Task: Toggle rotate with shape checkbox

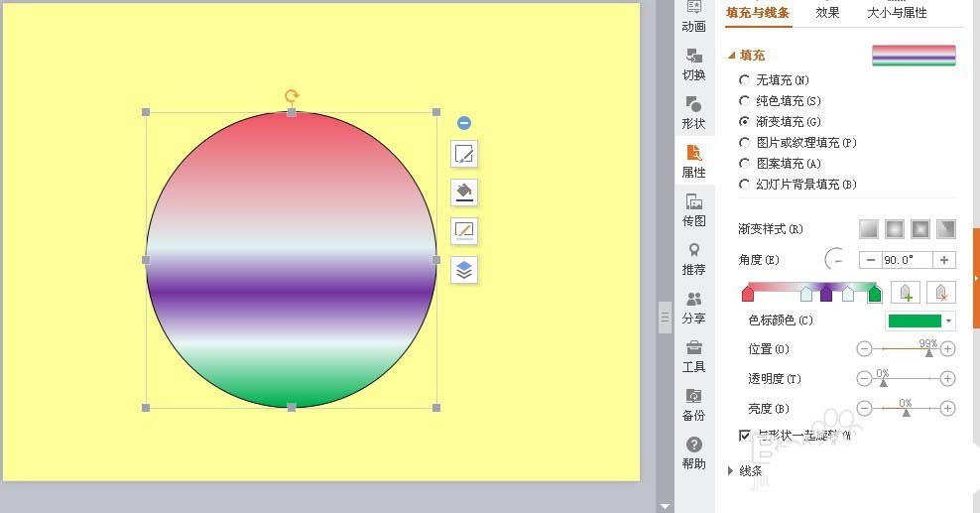Action: click(744, 436)
